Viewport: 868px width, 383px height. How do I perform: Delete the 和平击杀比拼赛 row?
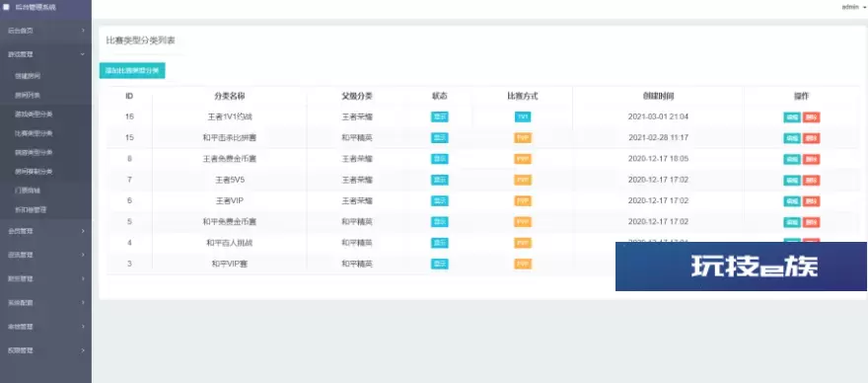click(811, 138)
